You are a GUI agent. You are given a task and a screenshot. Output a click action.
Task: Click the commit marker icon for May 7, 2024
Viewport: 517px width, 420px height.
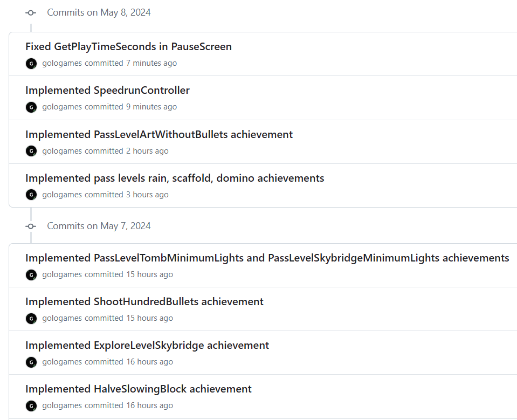coord(31,226)
